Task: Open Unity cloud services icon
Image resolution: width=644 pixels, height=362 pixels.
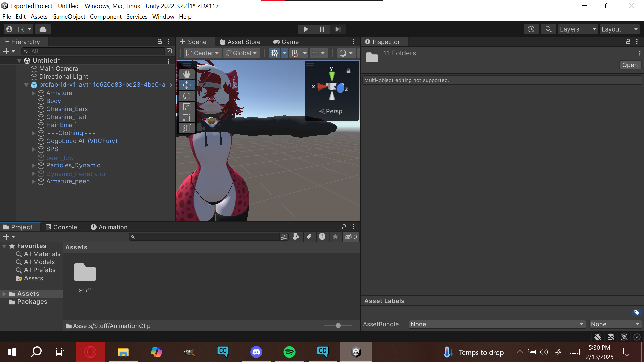Action: 43,29
